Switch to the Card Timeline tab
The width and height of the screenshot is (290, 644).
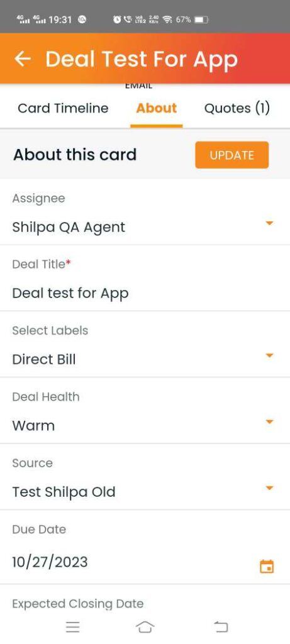[x=64, y=108]
